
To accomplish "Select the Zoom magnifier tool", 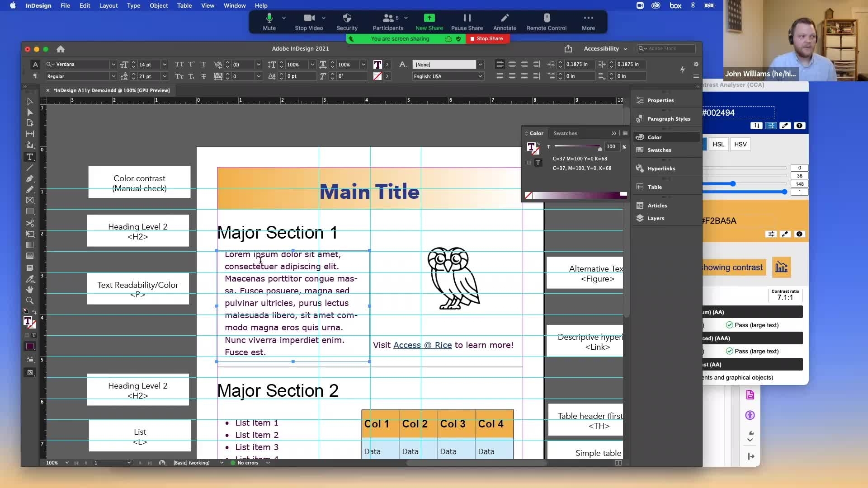I will pos(30,300).
